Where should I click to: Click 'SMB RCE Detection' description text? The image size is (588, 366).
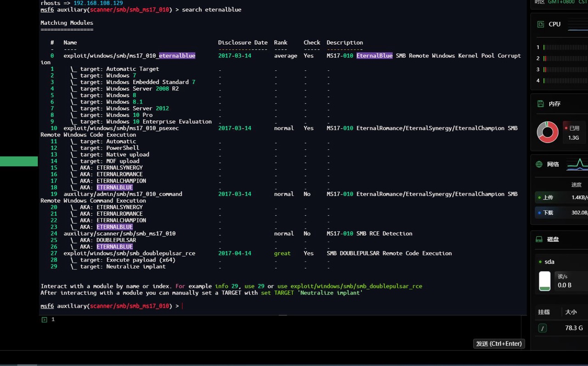pyautogui.click(x=384, y=234)
